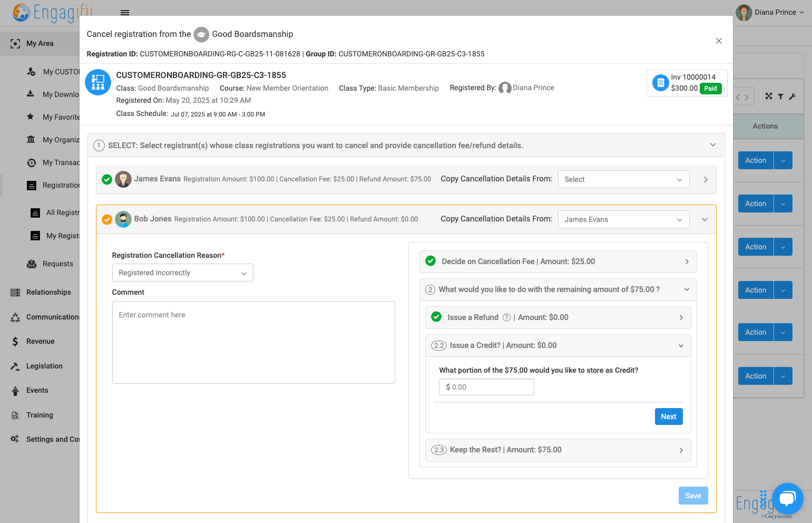The image size is (812, 523).
Task: Open Copy Cancellation Details dropdown showing James Evans
Action: tap(623, 219)
